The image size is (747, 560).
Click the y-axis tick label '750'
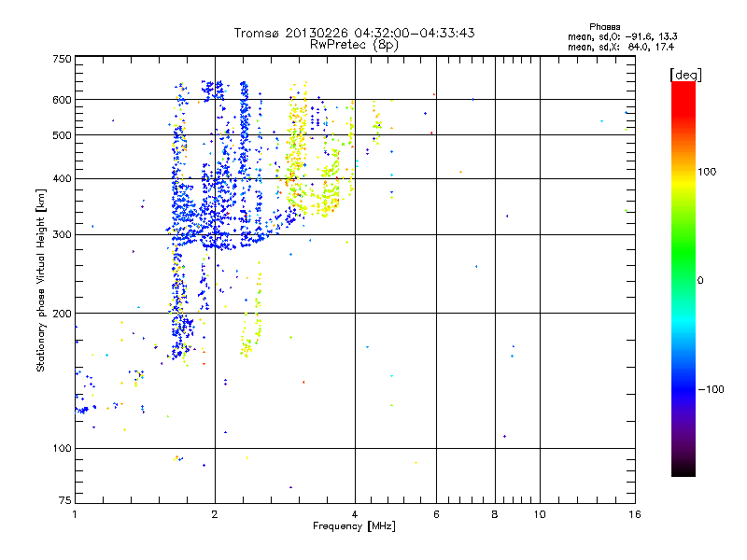click(62, 59)
